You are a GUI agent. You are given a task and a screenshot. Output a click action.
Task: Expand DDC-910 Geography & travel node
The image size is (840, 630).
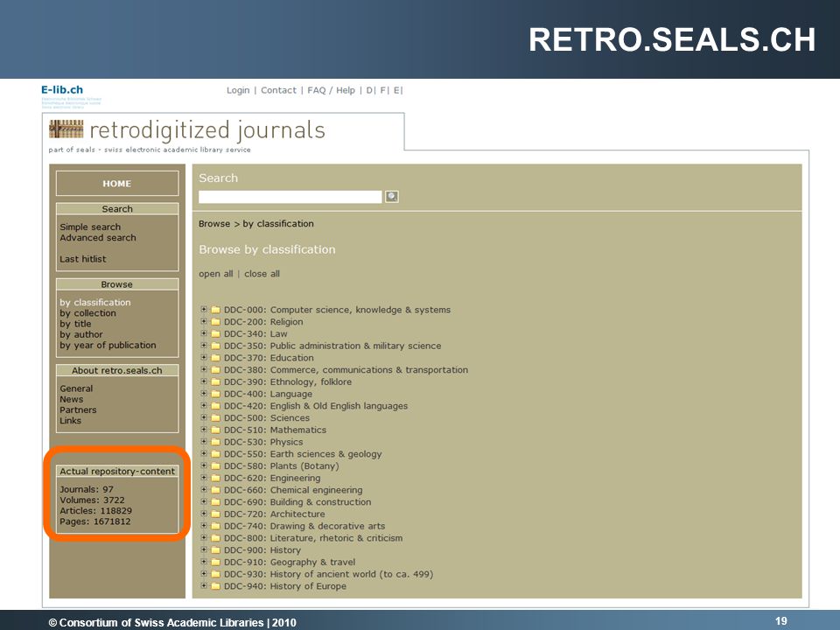[204, 562]
